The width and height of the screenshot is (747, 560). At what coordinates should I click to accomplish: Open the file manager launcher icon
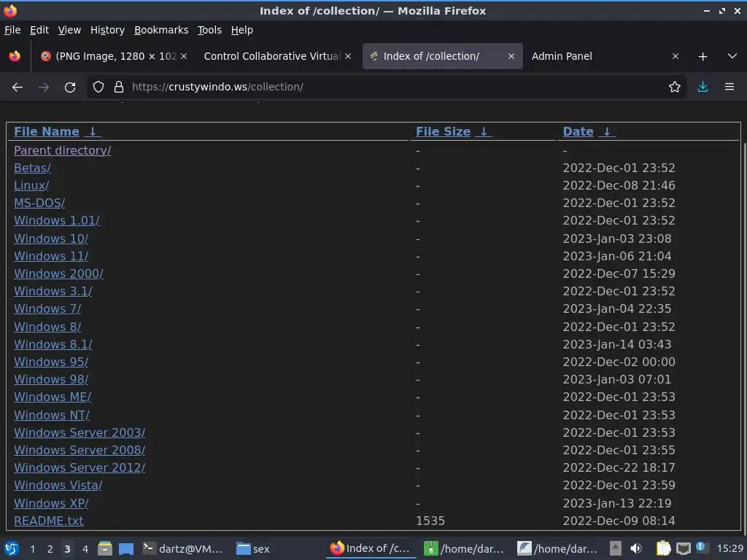pyautogui.click(x=105, y=549)
